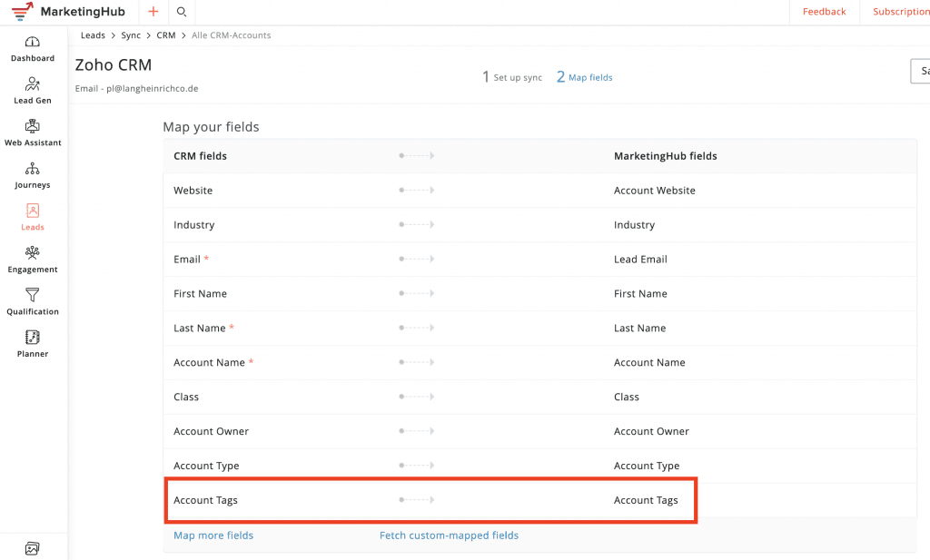
Task: Select the Leads sidebar icon
Action: [33, 211]
